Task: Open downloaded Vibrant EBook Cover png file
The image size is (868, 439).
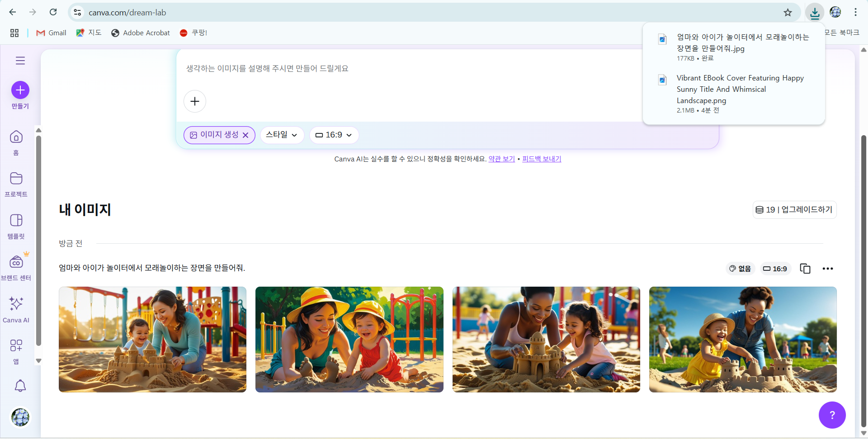Action: coord(734,94)
